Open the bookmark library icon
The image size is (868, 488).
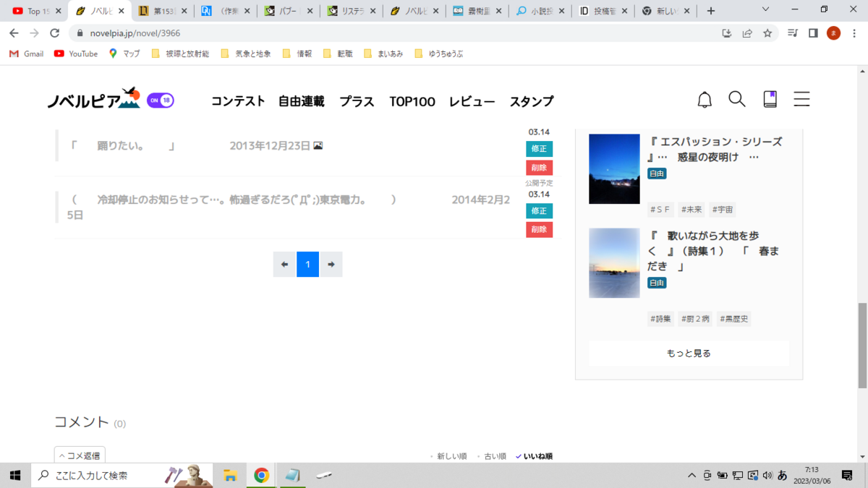(x=770, y=100)
